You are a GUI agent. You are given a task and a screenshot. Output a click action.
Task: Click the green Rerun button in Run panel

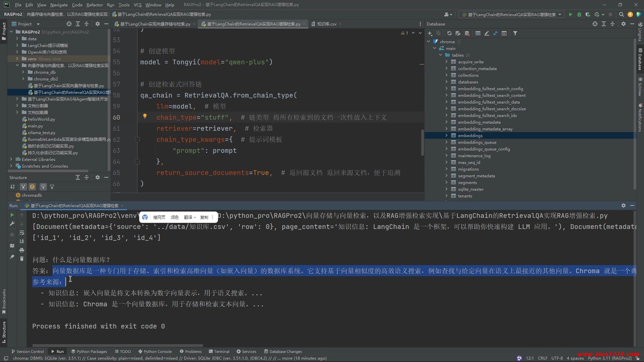pos(12,215)
